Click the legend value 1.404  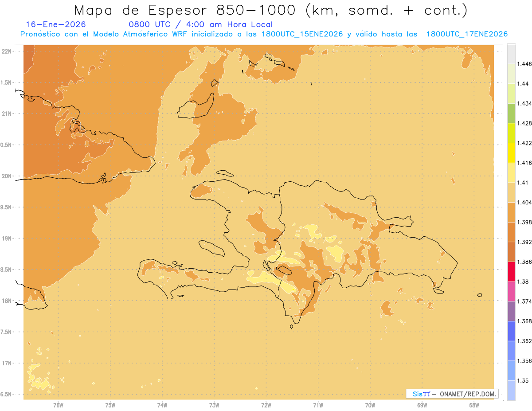tap(524, 202)
